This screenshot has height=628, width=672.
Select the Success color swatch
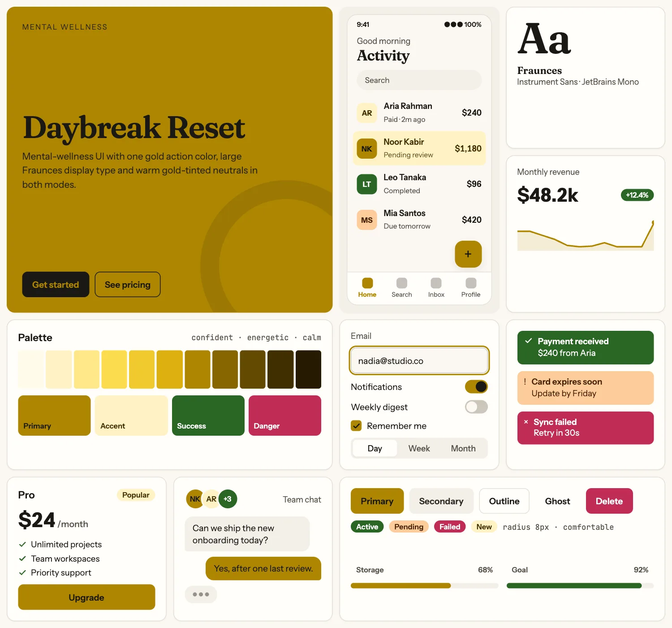pos(208,416)
